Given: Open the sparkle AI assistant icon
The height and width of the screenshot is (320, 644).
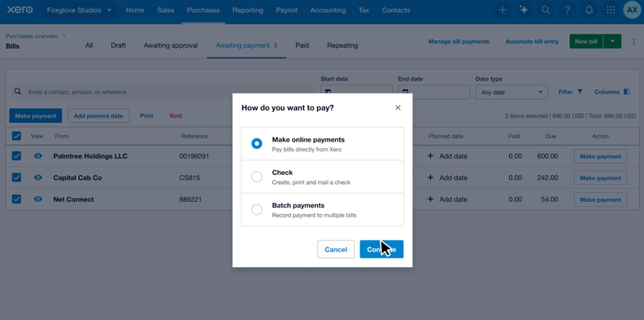Looking at the screenshot, I should click(524, 11).
